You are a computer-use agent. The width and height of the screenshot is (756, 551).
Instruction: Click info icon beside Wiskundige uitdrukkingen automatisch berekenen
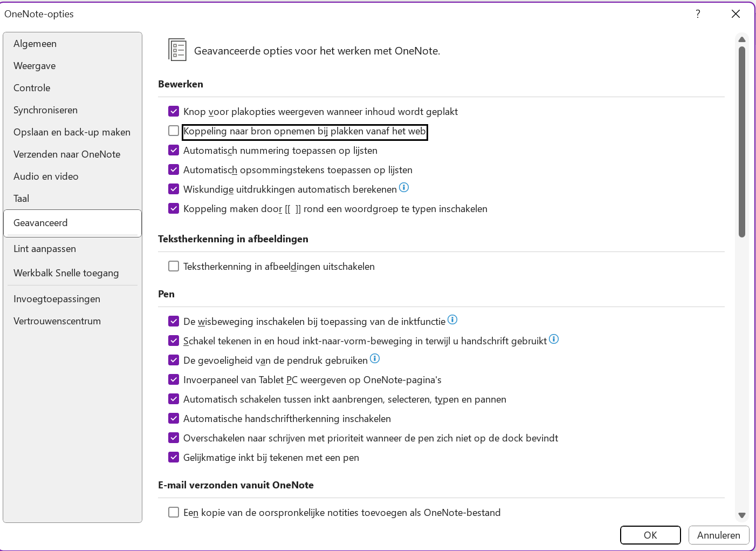[x=404, y=188]
